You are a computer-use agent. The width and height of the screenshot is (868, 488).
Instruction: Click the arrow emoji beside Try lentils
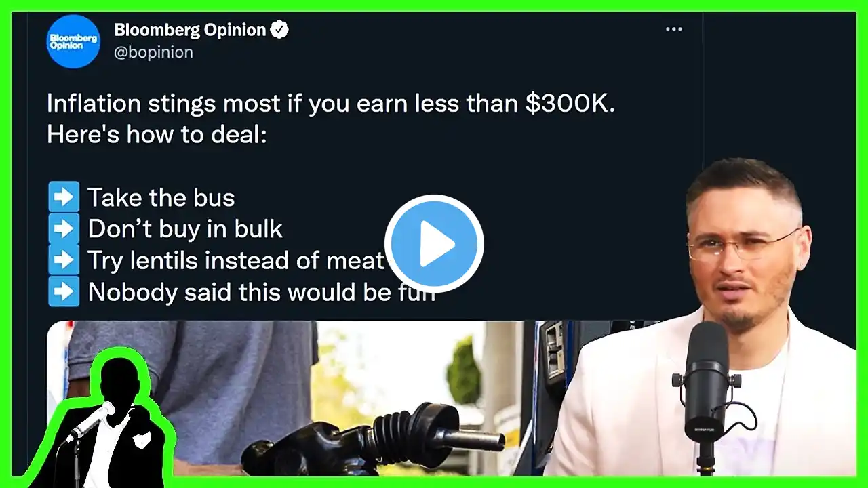coord(63,260)
